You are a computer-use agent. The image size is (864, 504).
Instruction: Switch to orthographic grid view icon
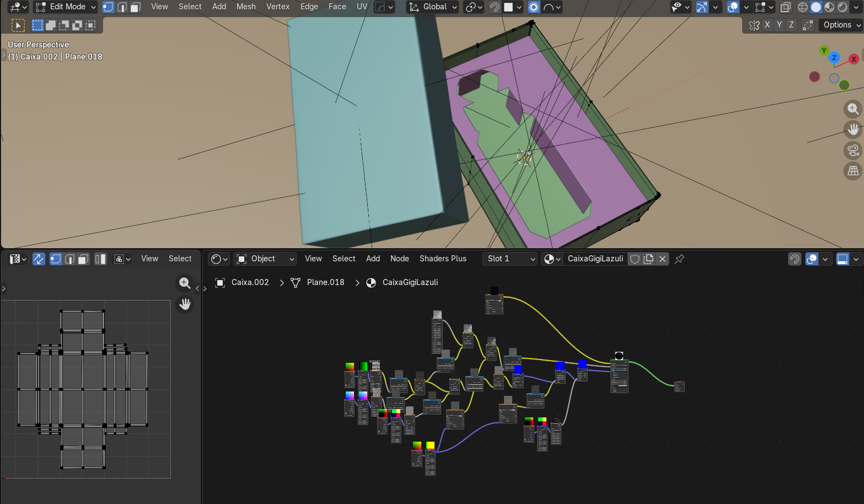[853, 171]
